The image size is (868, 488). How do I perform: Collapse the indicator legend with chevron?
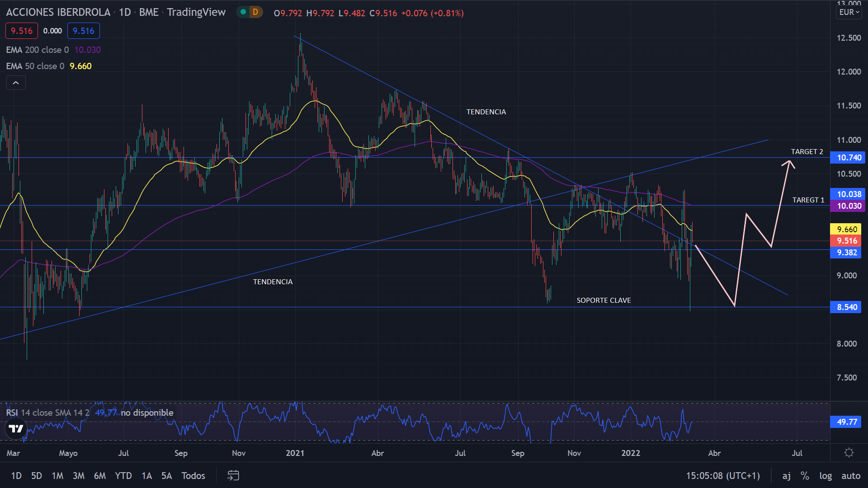pyautogui.click(x=16, y=83)
